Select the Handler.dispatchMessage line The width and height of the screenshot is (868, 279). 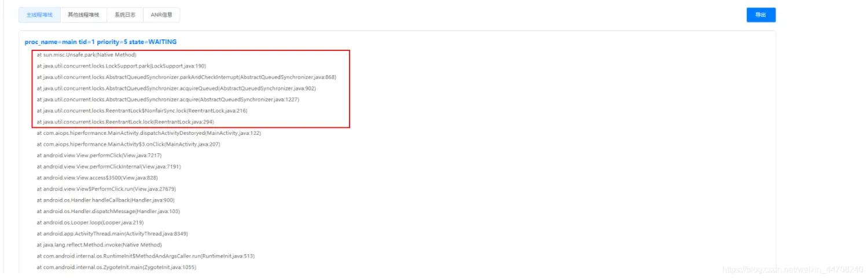coord(108,211)
